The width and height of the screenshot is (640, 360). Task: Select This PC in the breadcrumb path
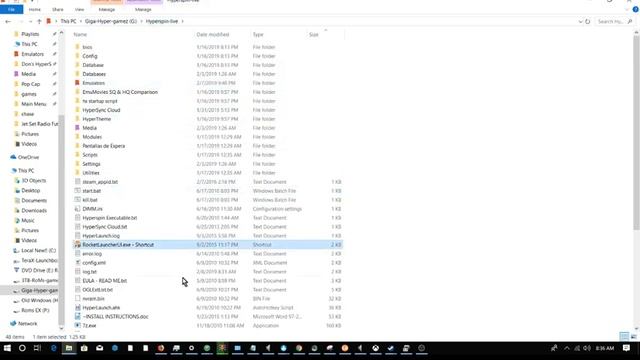pyautogui.click(x=68, y=21)
